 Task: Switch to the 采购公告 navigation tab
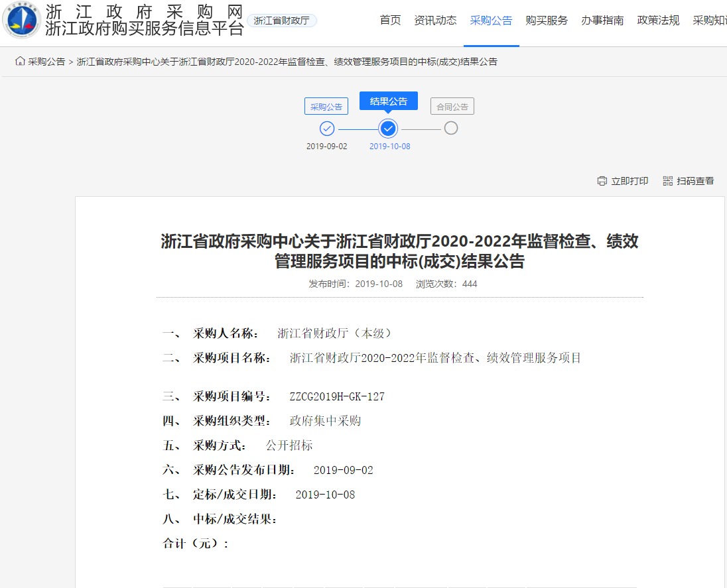tap(491, 21)
